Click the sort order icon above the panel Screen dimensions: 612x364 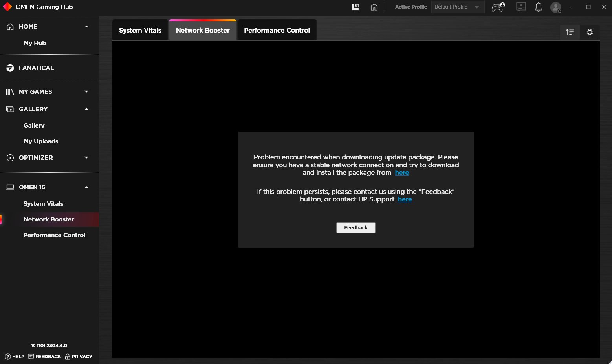pyautogui.click(x=570, y=32)
